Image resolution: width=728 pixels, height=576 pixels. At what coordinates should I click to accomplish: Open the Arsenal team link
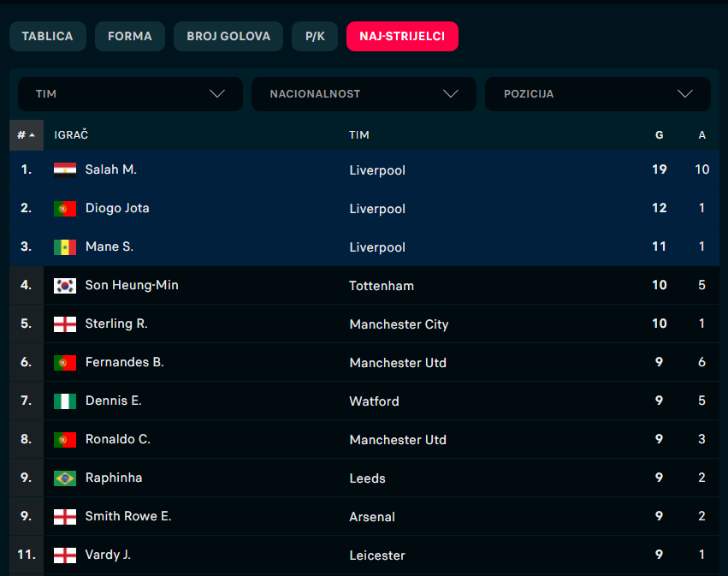pyautogui.click(x=372, y=517)
